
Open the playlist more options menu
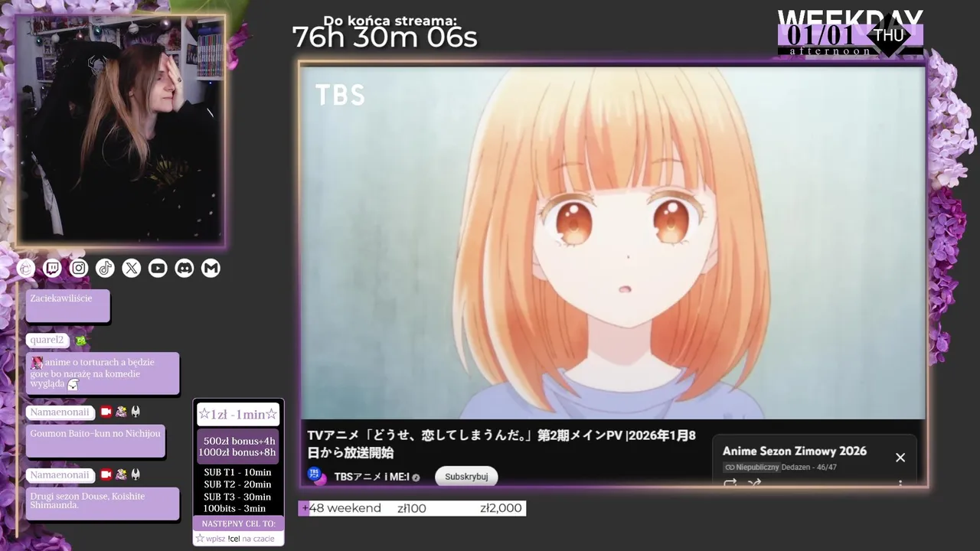click(900, 484)
